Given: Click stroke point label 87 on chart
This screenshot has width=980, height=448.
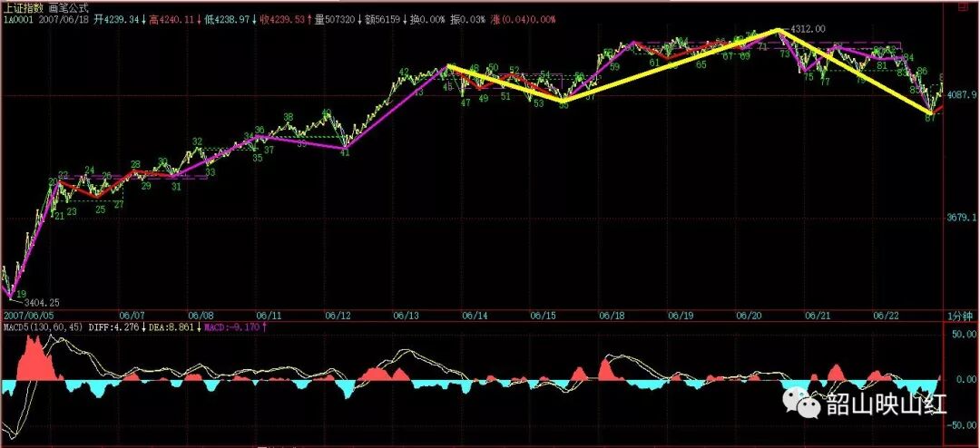Looking at the screenshot, I should (x=930, y=117).
